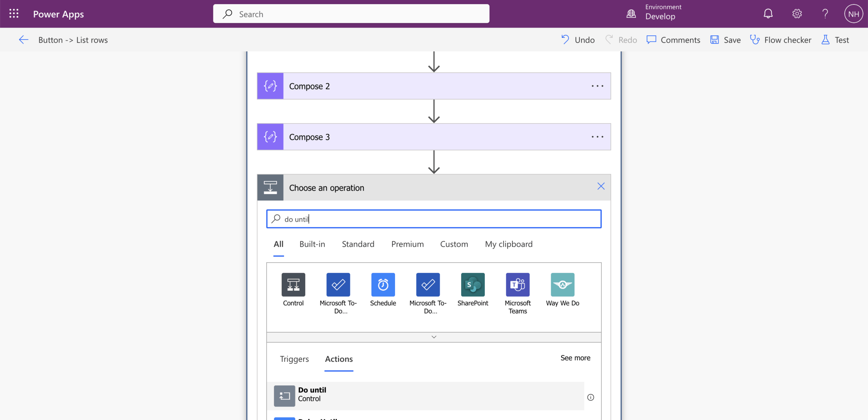Open the app launcher waffle icon
Screen dimensions: 868x420
14,14
